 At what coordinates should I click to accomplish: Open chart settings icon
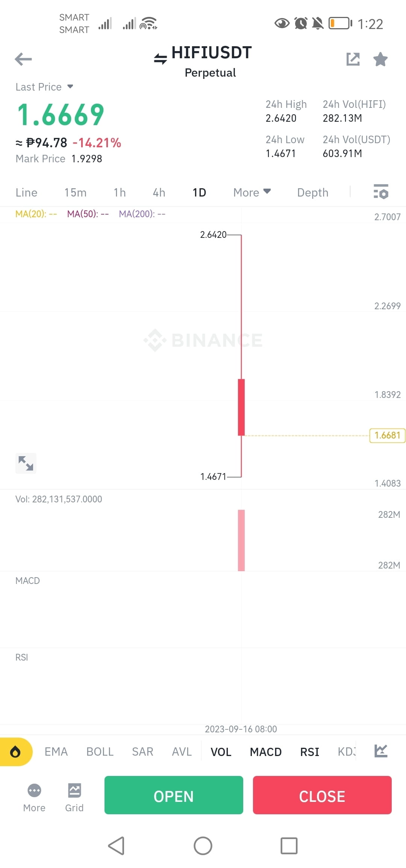[381, 192]
